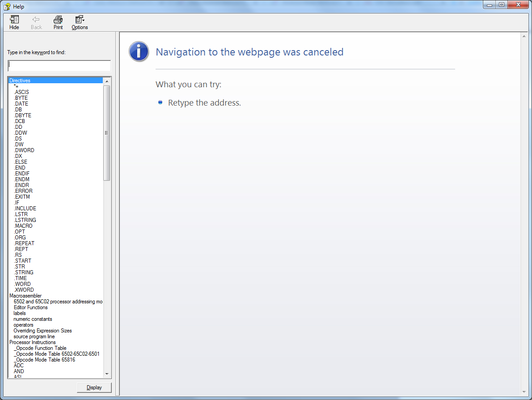This screenshot has height=400, width=532.
Task: Choose .INCLUDE from the index list
Action: point(25,209)
